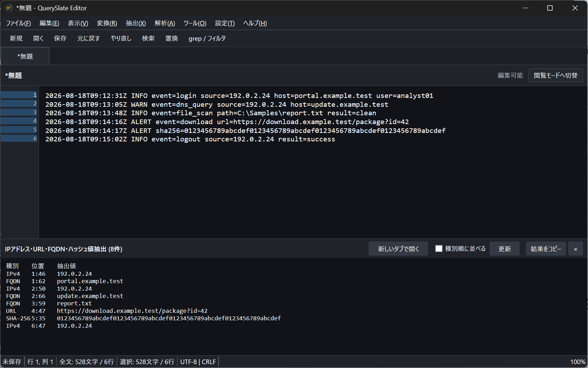588x368 pixels.
Task: Click the 開く toolbar button
Action: [39, 39]
